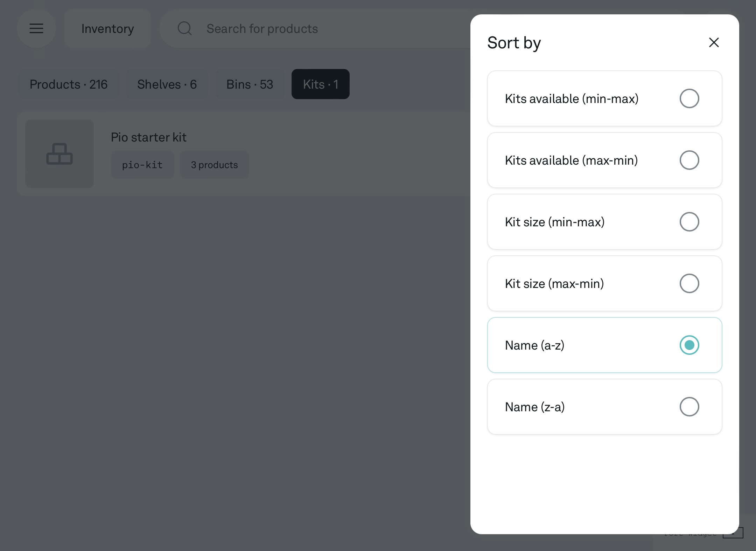Select the Name (a-z) radio button
This screenshot has height=551, width=756.
689,345
